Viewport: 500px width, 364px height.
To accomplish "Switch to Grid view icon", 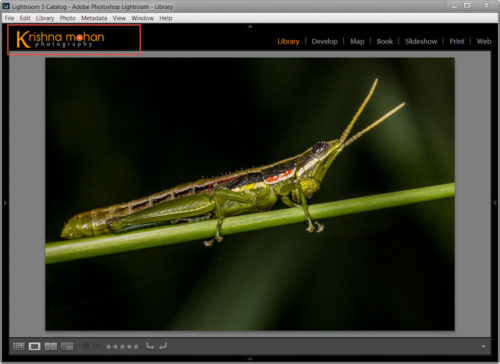I will pyautogui.click(x=19, y=346).
